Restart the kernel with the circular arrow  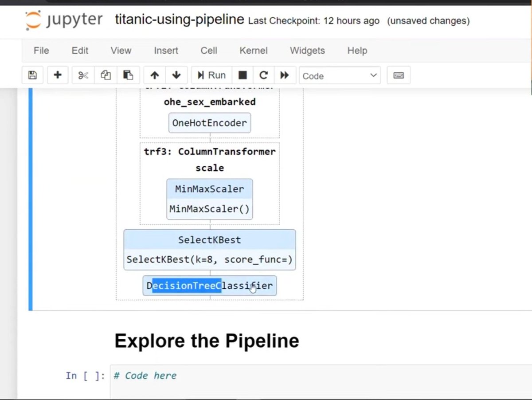[263, 75]
